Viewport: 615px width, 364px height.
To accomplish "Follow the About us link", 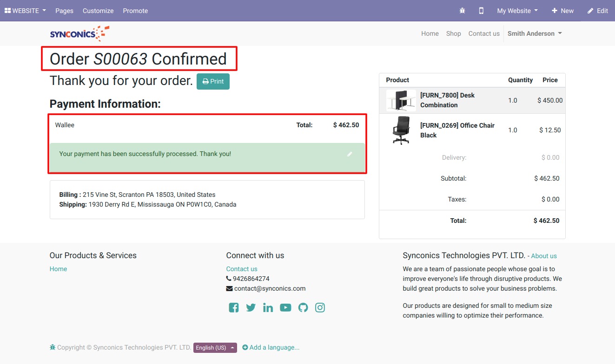I will [543, 256].
